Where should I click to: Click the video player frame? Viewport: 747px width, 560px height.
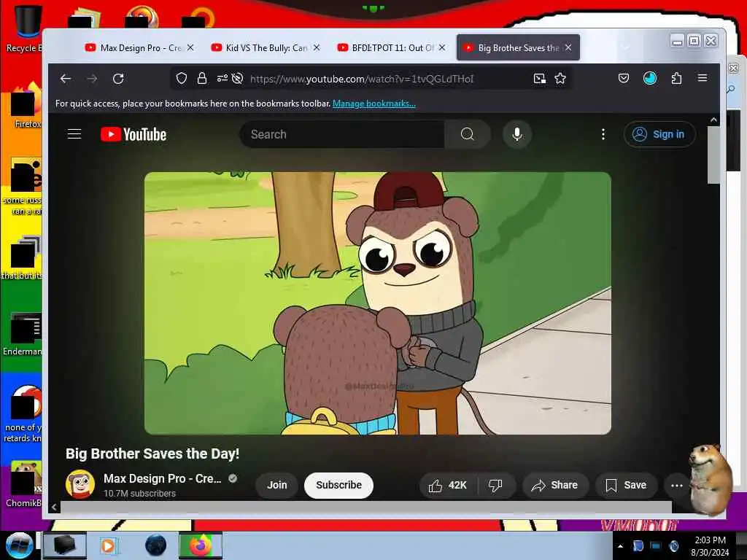(x=377, y=303)
